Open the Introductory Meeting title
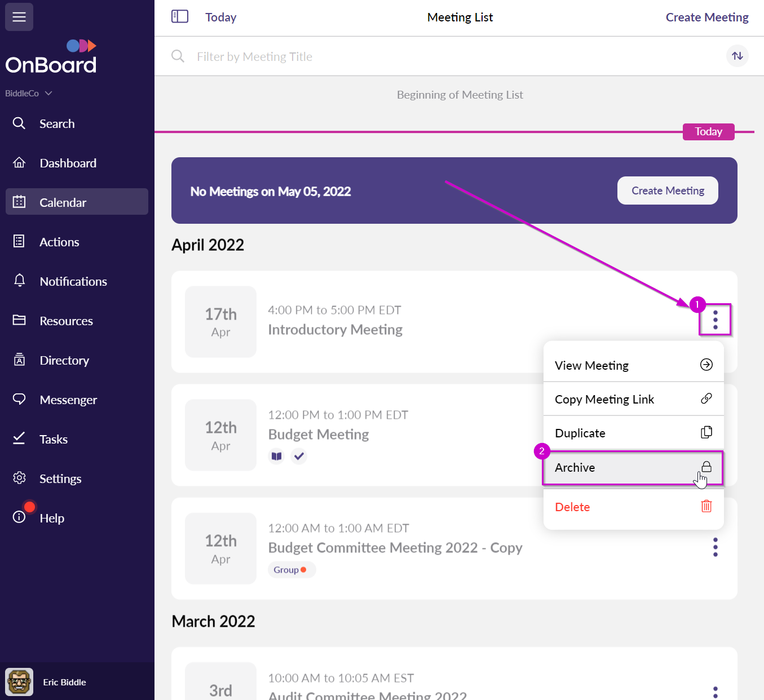Image resolution: width=764 pixels, height=700 pixels. click(335, 330)
